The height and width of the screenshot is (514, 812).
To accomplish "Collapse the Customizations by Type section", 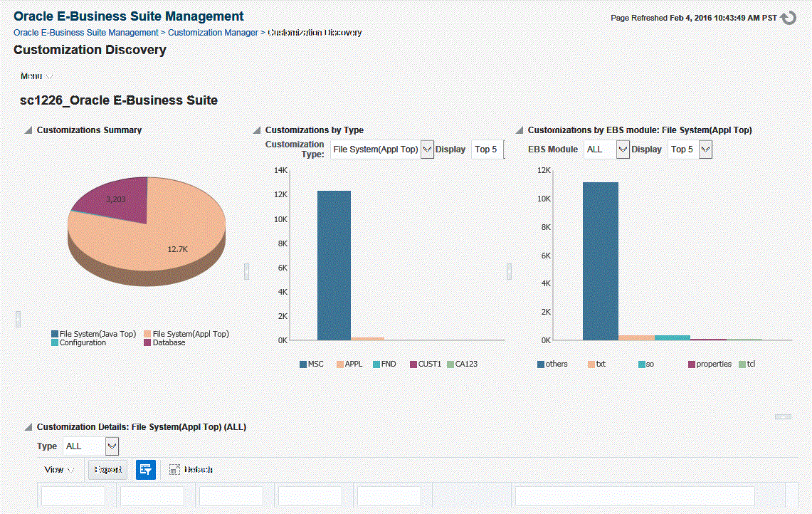I will coord(257,130).
